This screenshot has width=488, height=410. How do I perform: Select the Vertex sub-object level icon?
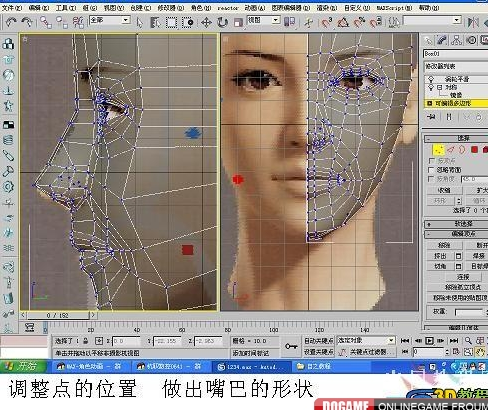[x=438, y=150]
